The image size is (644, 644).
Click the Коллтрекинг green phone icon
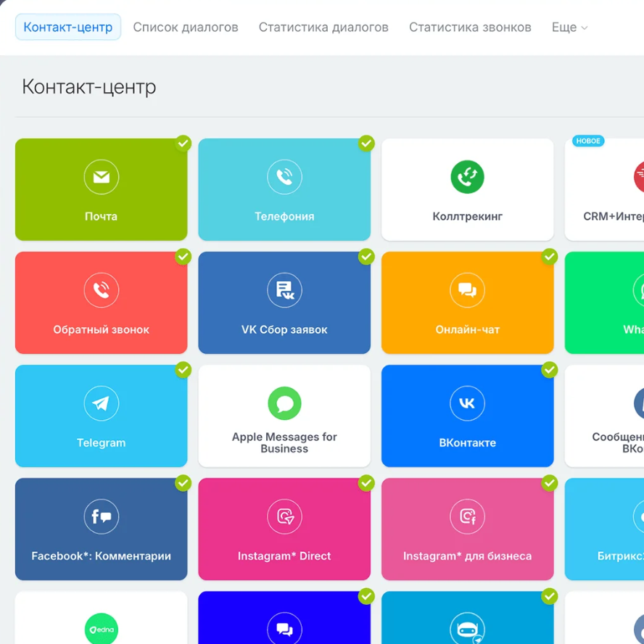pyautogui.click(x=467, y=177)
